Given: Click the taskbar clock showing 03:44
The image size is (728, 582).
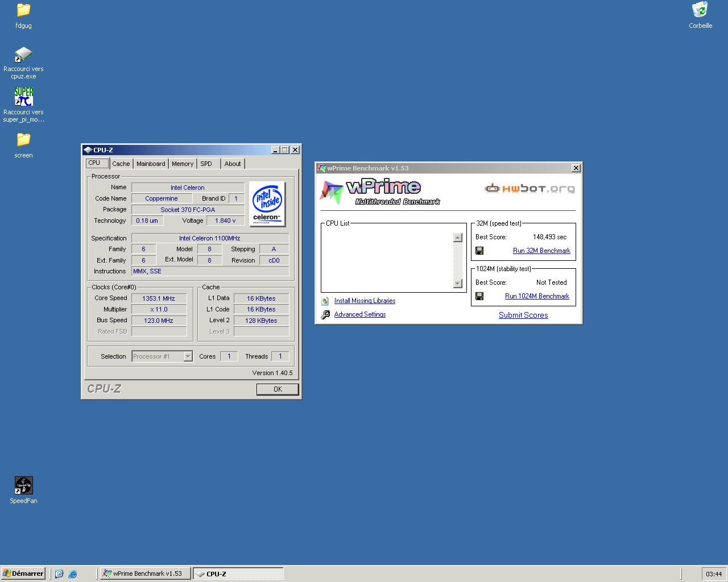Looking at the screenshot, I should 714,574.
